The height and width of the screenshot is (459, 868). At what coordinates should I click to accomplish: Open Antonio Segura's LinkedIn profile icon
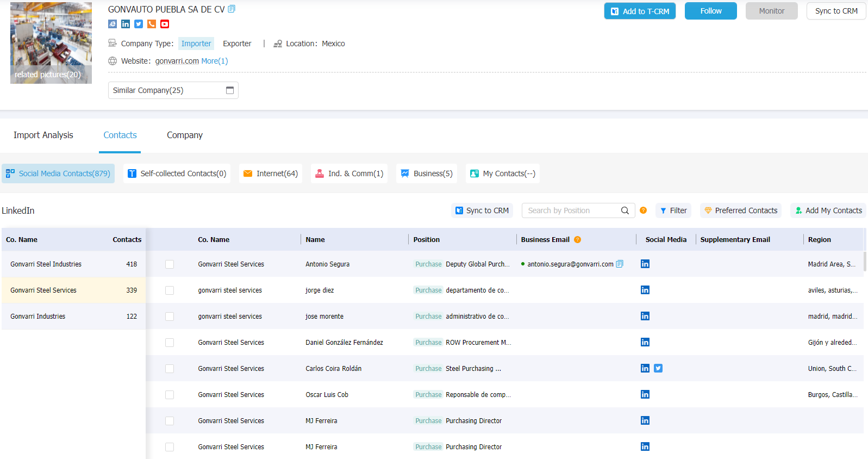645,264
